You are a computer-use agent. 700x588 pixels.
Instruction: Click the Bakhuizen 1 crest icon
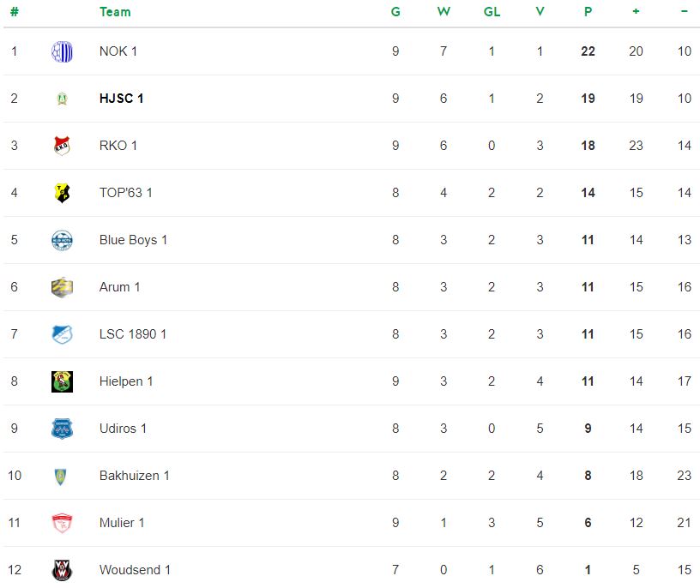point(60,476)
